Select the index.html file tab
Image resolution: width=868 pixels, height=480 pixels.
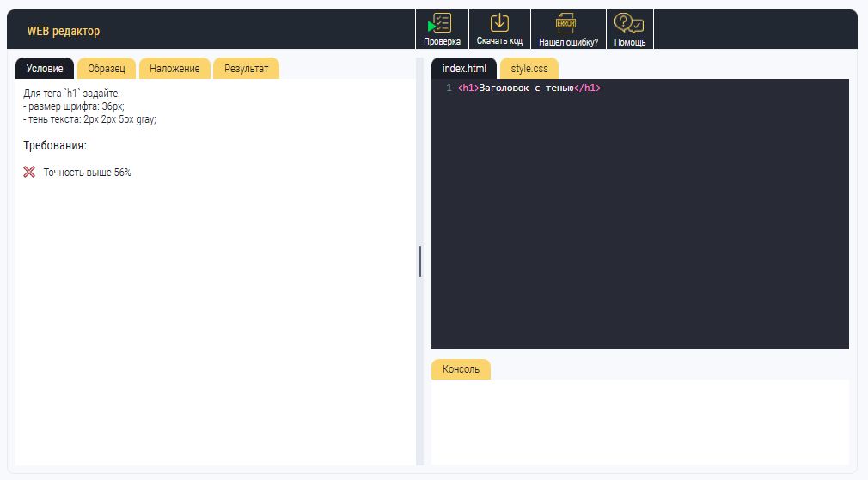pos(464,69)
